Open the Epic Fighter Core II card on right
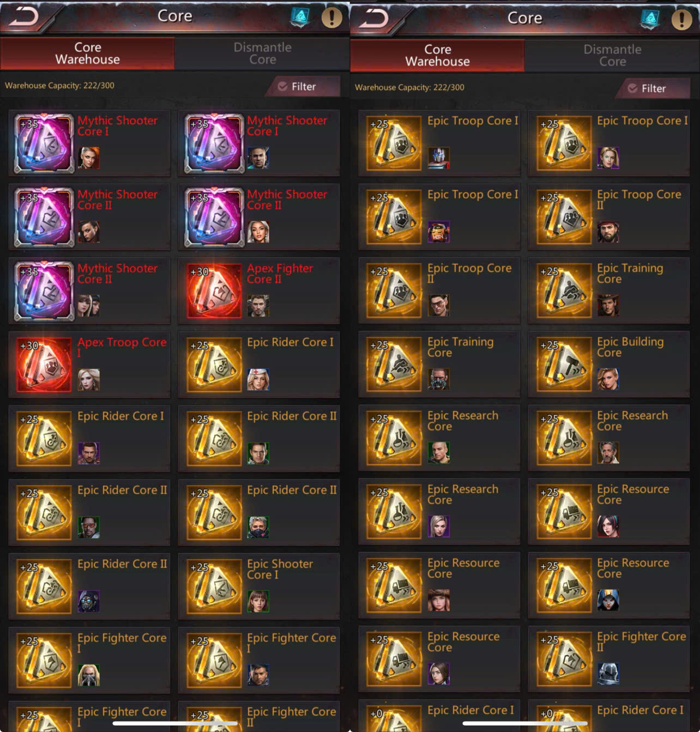The height and width of the screenshot is (732, 700). (608, 658)
